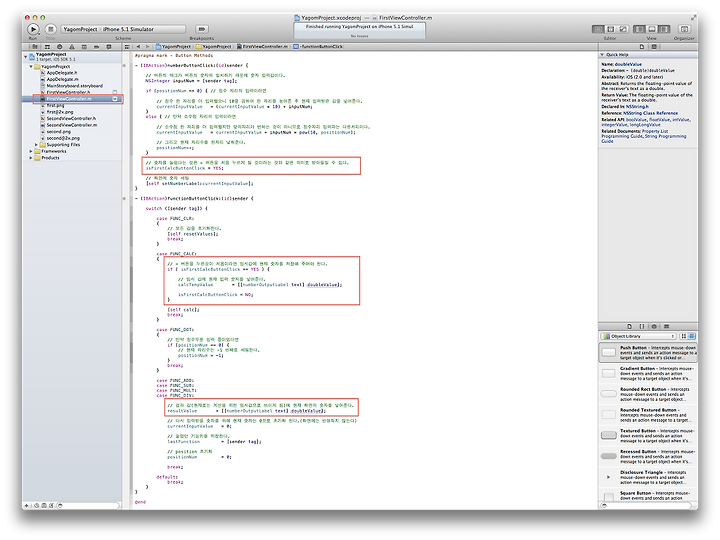Show the File inspector tab

click(x=642, y=46)
